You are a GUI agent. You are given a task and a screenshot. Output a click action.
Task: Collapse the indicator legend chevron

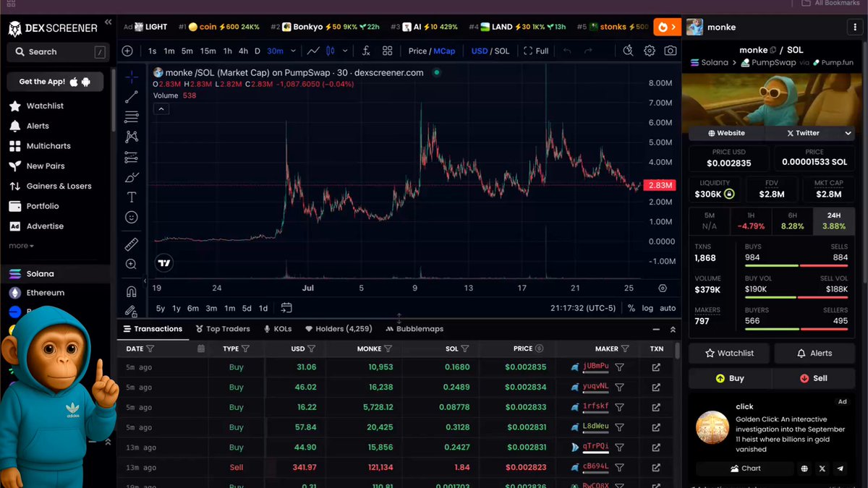pyautogui.click(x=161, y=109)
